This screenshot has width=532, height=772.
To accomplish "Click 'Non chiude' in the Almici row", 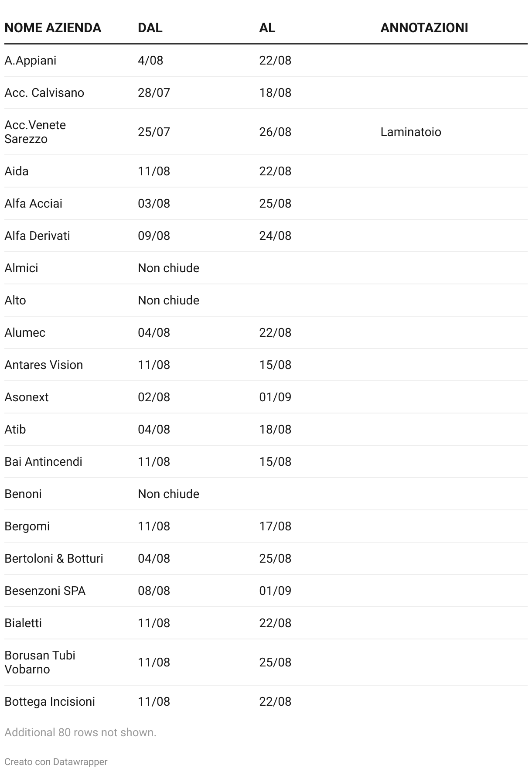I will click(x=168, y=268).
